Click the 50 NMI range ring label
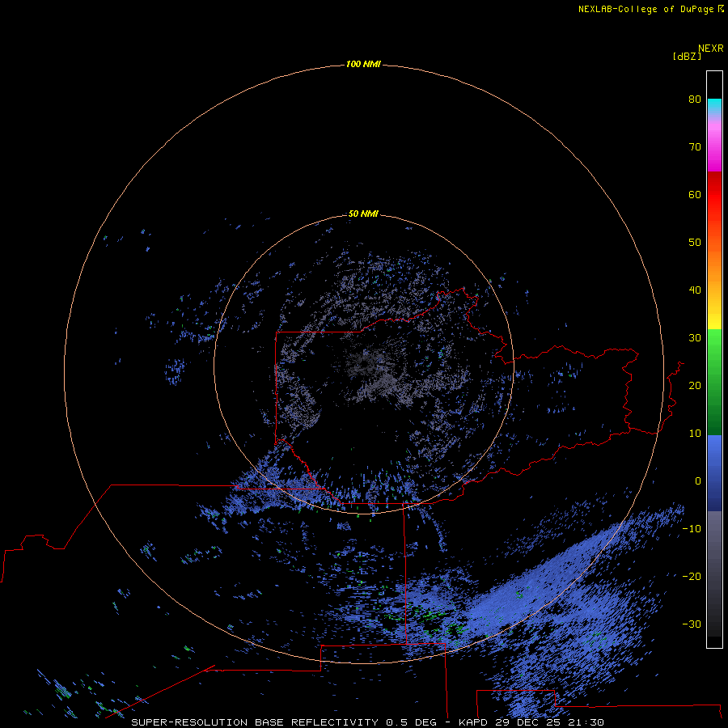 [363, 214]
